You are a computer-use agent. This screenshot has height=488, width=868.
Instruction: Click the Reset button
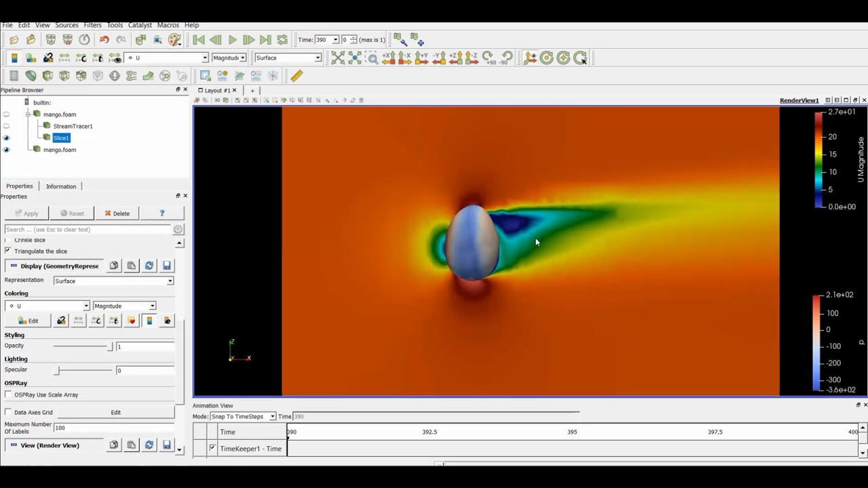(x=72, y=213)
